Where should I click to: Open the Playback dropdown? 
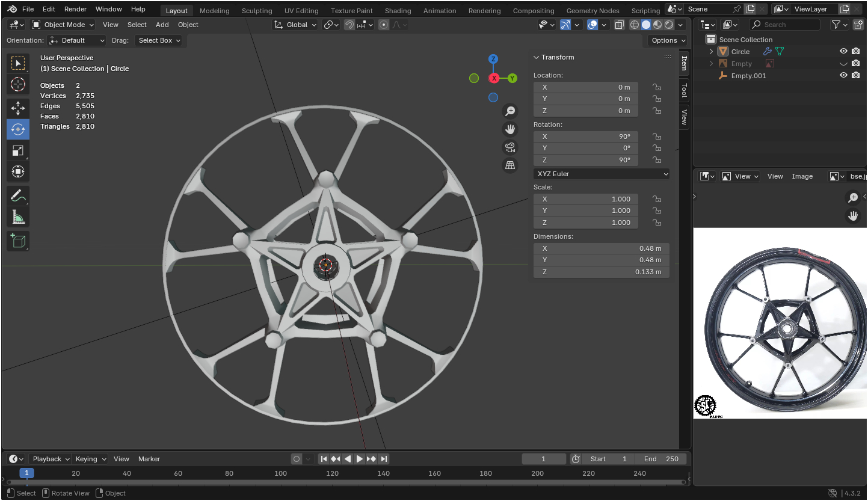click(50, 459)
